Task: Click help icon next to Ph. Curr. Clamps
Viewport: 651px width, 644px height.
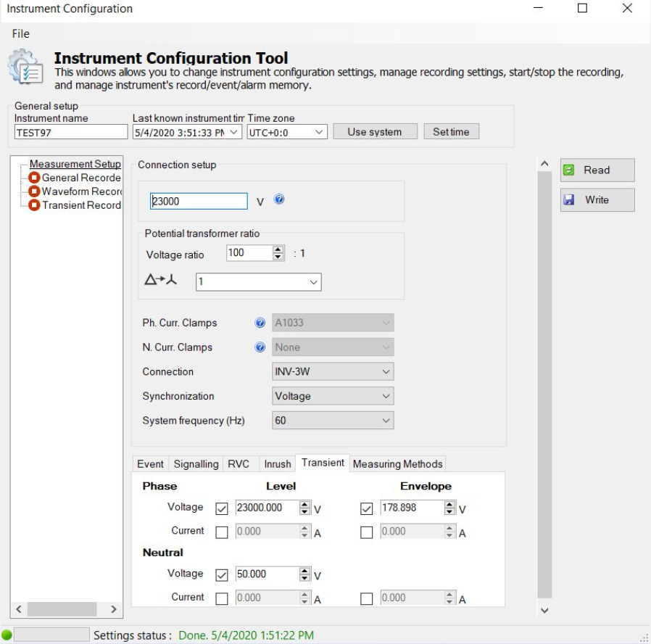Action: click(x=260, y=323)
